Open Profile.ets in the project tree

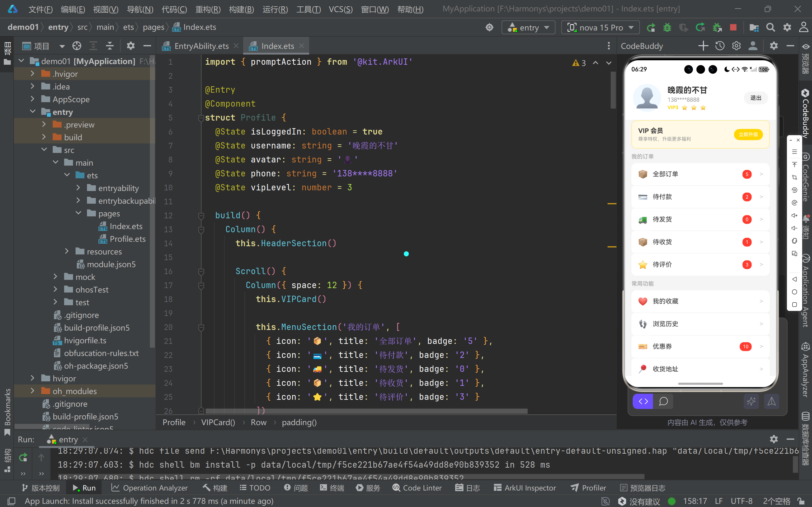point(128,239)
